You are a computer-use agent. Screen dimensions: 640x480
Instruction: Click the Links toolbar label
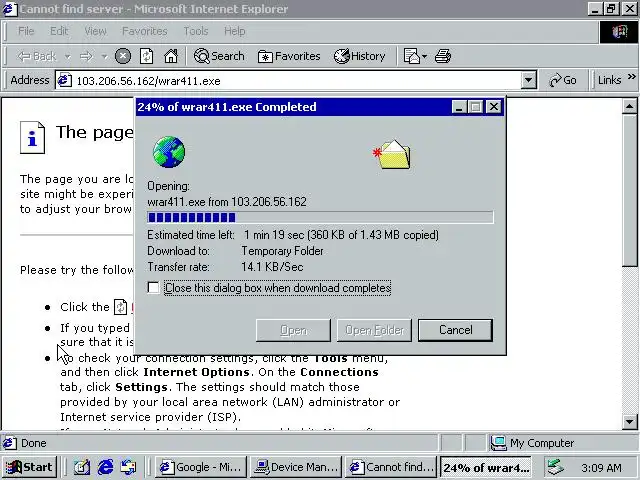click(x=609, y=80)
